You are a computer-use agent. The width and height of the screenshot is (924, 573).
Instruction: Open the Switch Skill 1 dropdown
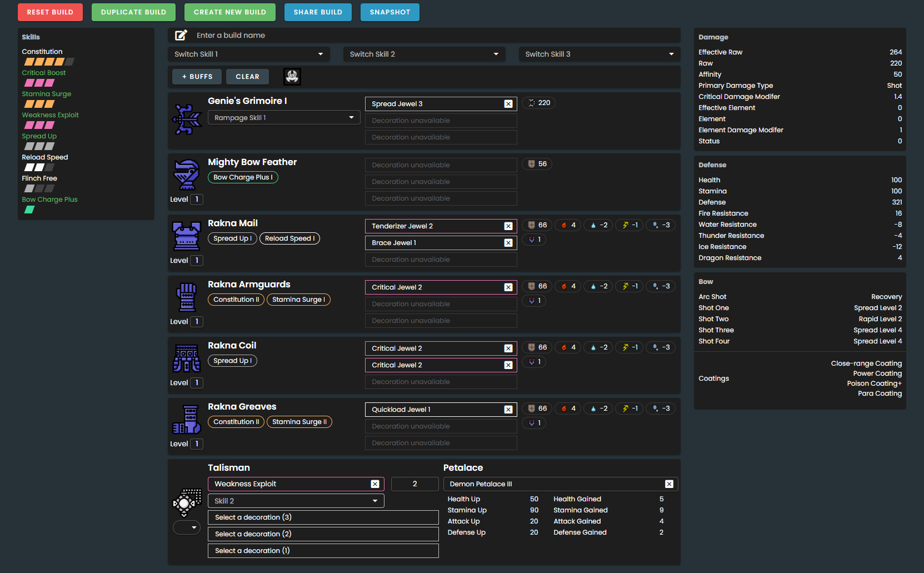click(x=248, y=54)
